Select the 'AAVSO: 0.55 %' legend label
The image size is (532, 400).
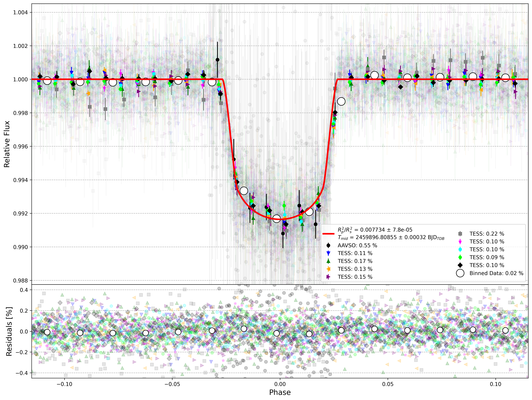(357, 245)
